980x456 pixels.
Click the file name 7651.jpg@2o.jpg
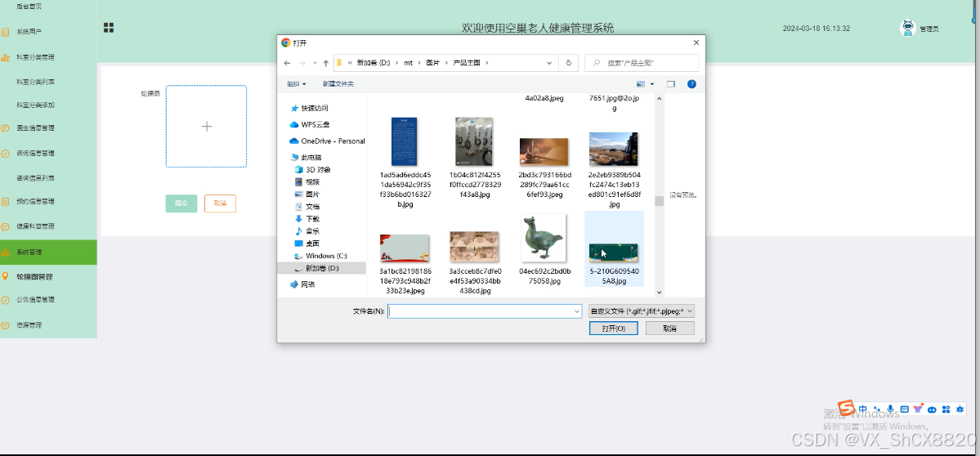614,102
